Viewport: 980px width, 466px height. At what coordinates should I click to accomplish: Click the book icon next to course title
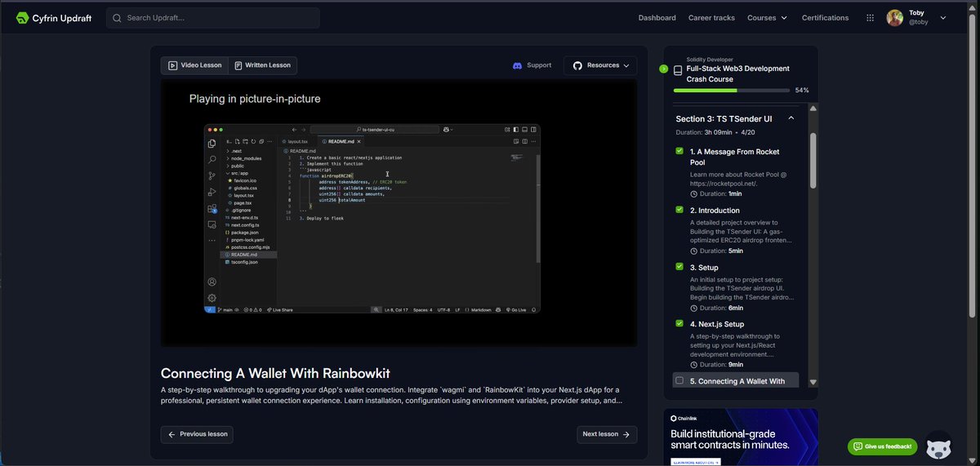click(x=678, y=71)
